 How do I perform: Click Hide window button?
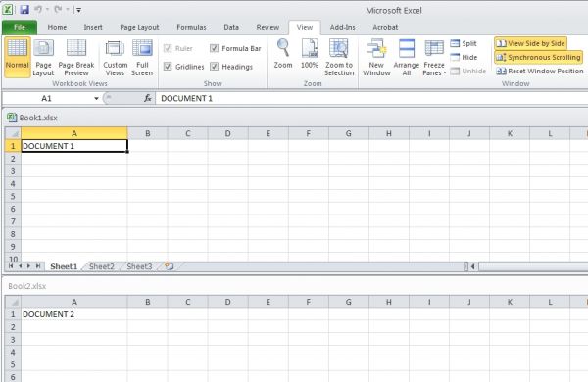pyautogui.click(x=464, y=58)
